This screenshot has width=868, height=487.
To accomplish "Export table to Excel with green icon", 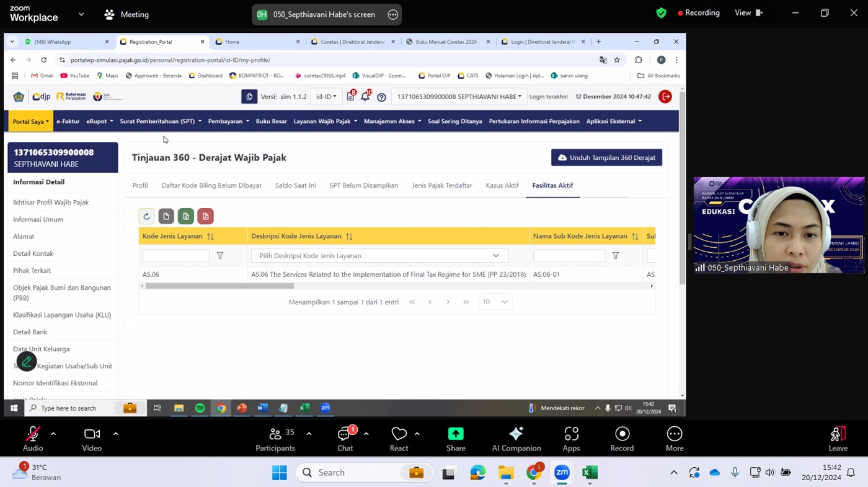I will 185,216.
